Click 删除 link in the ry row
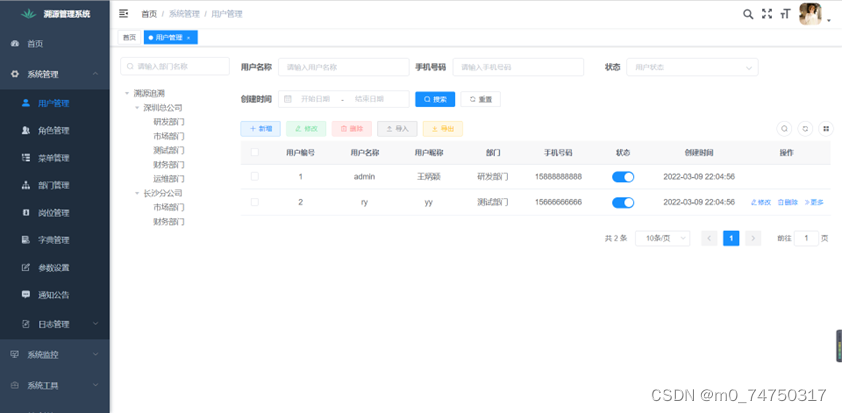Viewport: 842px width, 413px height. pos(788,202)
